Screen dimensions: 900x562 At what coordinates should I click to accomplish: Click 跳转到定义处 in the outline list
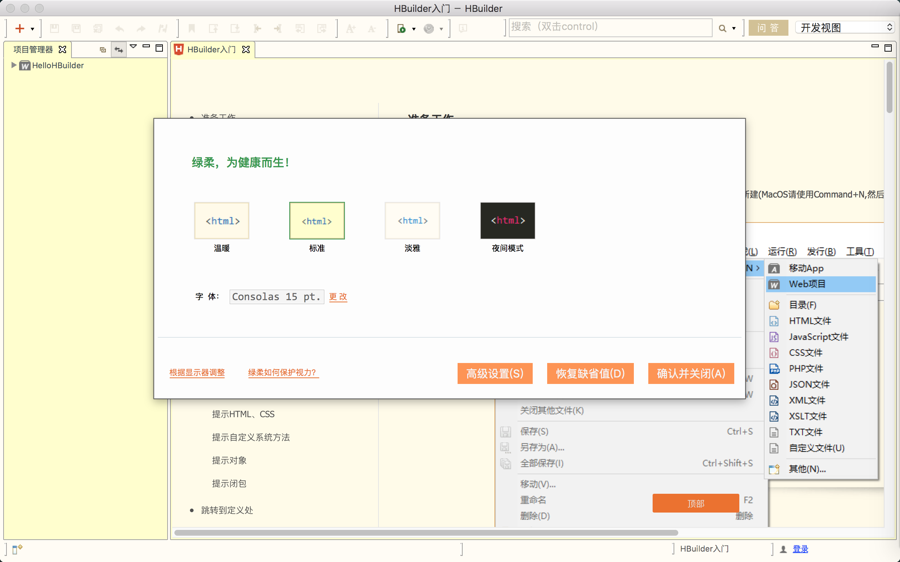(227, 510)
